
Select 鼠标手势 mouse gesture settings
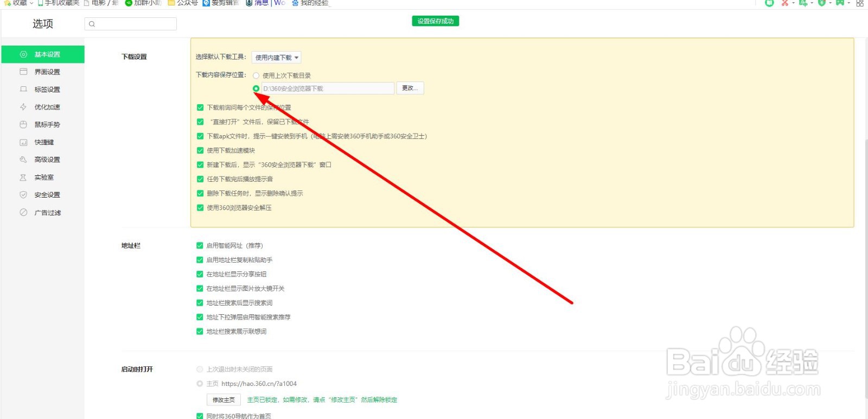tap(43, 124)
